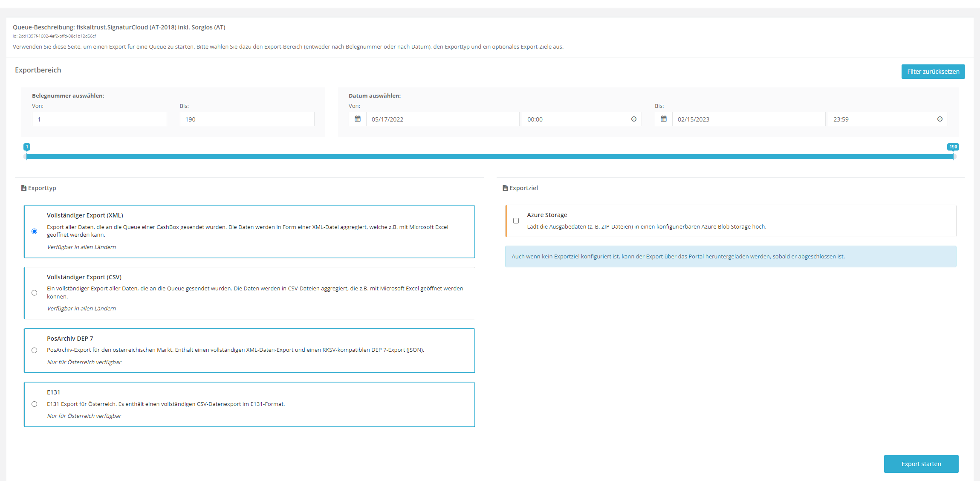This screenshot has width=980, height=481.
Task: Click the Vollständiger Export (XML) title
Action: click(85, 215)
